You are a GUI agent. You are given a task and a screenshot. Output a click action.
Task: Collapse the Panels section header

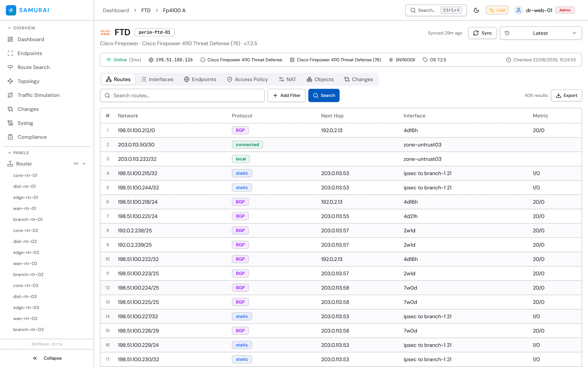(x=18, y=153)
